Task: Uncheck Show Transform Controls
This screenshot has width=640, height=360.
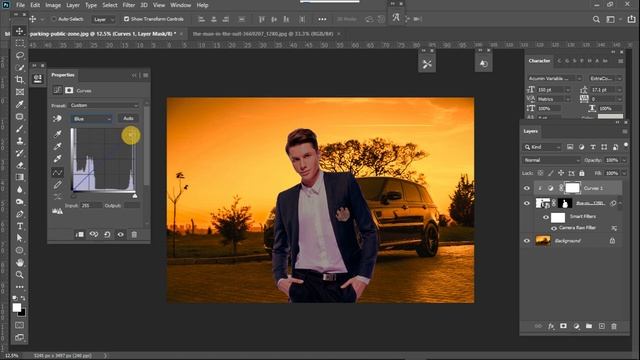Action: click(126, 19)
